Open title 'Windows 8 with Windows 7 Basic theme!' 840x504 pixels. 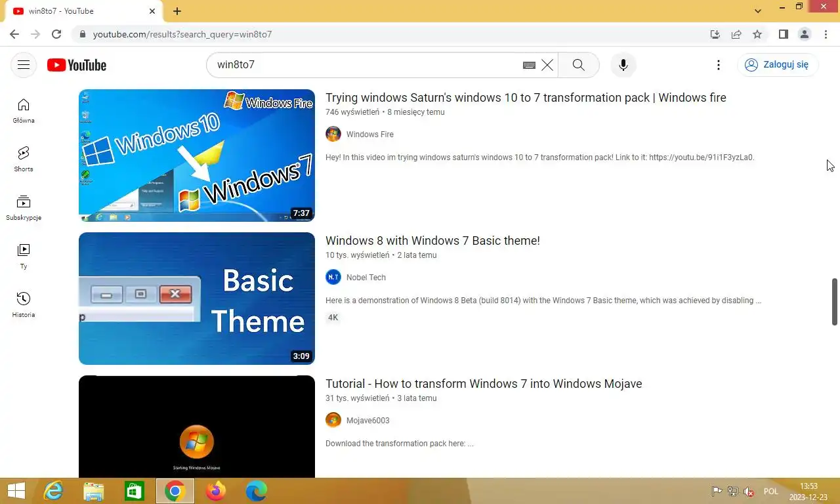432,241
